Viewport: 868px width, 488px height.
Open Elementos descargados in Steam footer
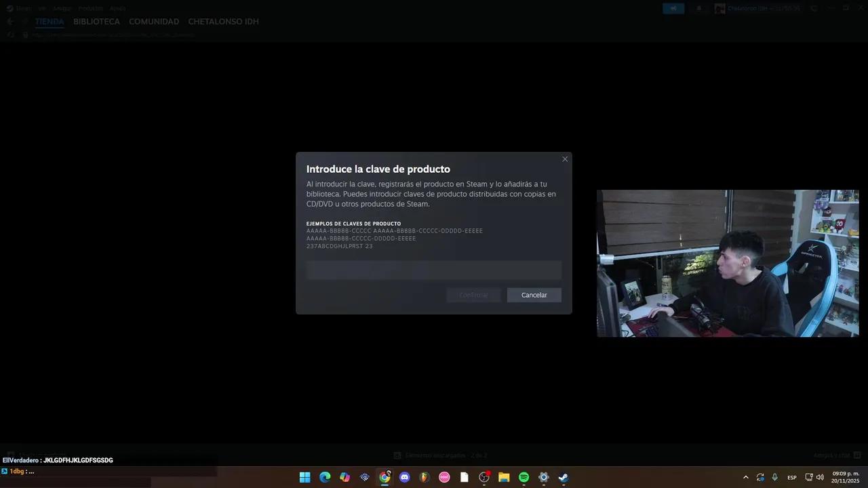(x=441, y=455)
